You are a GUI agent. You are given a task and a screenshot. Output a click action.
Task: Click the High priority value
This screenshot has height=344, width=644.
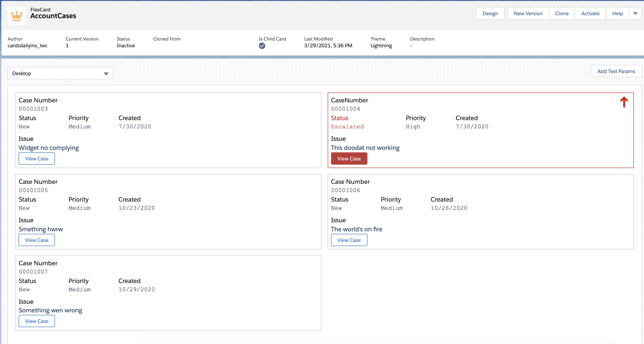413,127
